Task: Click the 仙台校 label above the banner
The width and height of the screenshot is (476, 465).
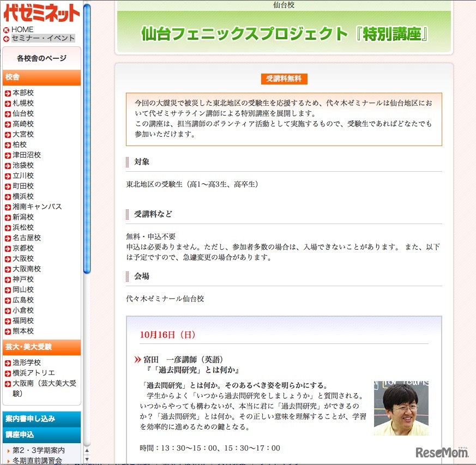Action: click(284, 5)
